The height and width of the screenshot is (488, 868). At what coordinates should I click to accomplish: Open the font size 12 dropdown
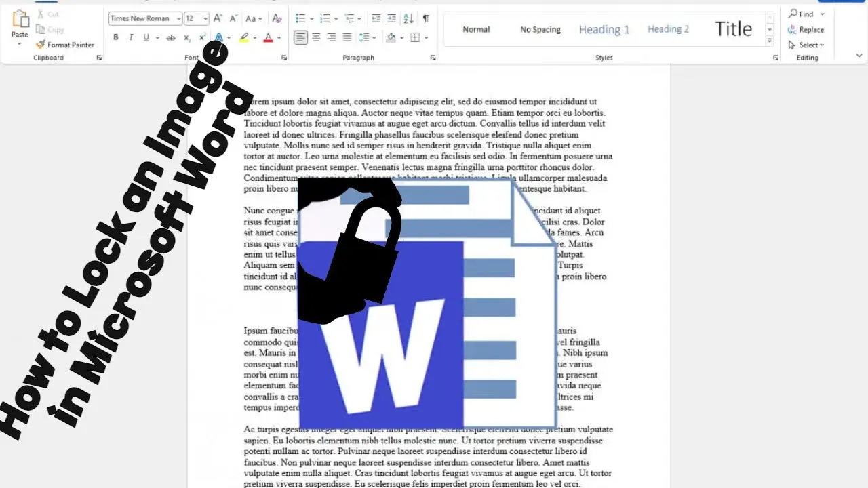pos(205,19)
